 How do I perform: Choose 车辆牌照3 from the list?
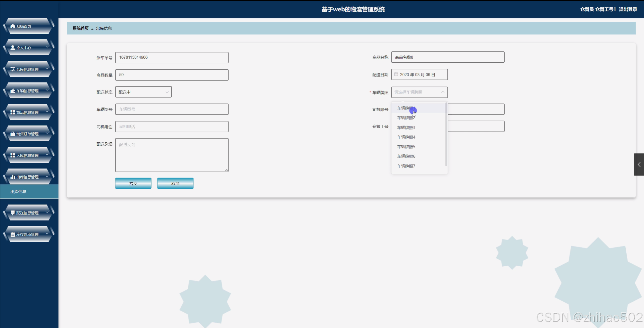(406, 128)
